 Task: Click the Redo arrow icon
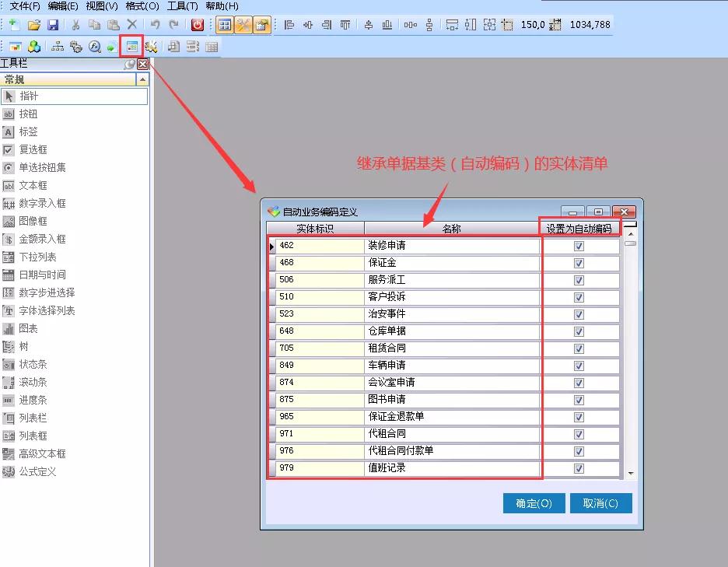(173, 25)
